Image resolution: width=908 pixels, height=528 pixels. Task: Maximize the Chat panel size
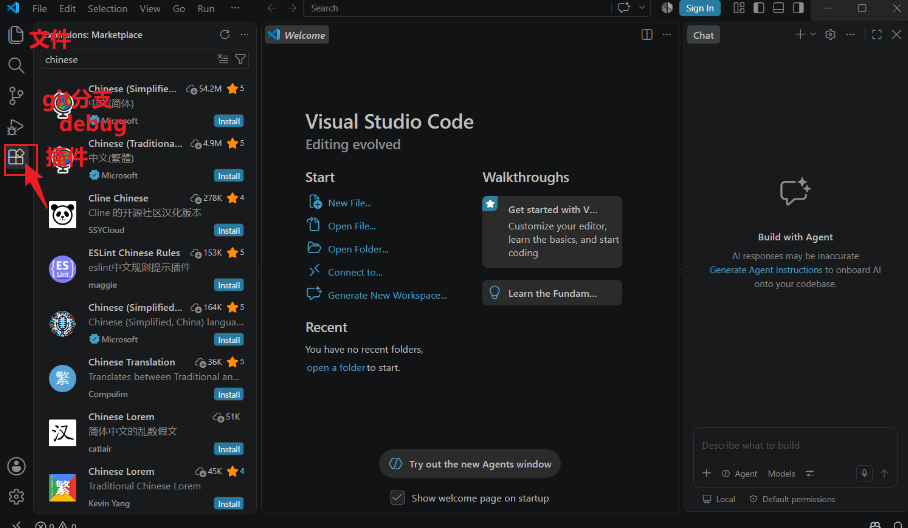coord(877,35)
